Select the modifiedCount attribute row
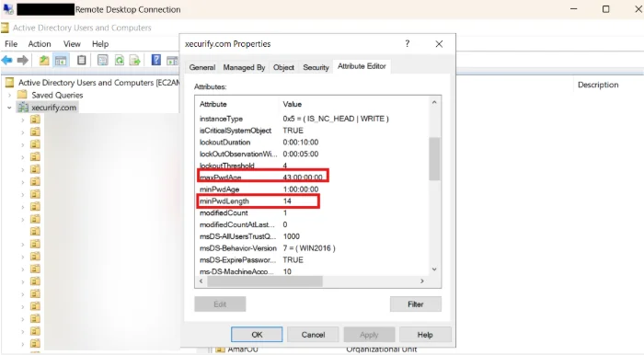Viewport: 644px width, 355px height. pos(313,213)
